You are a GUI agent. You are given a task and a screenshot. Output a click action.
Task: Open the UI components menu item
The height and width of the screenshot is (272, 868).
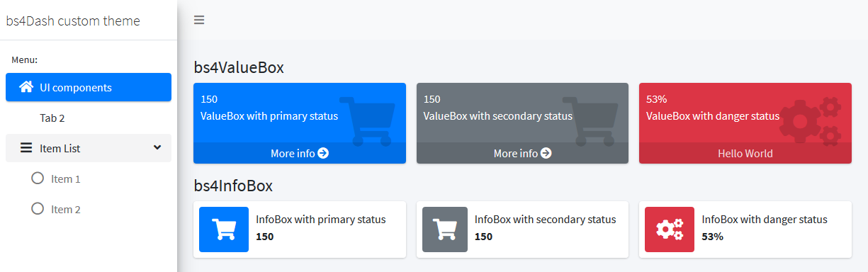click(89, 87)
